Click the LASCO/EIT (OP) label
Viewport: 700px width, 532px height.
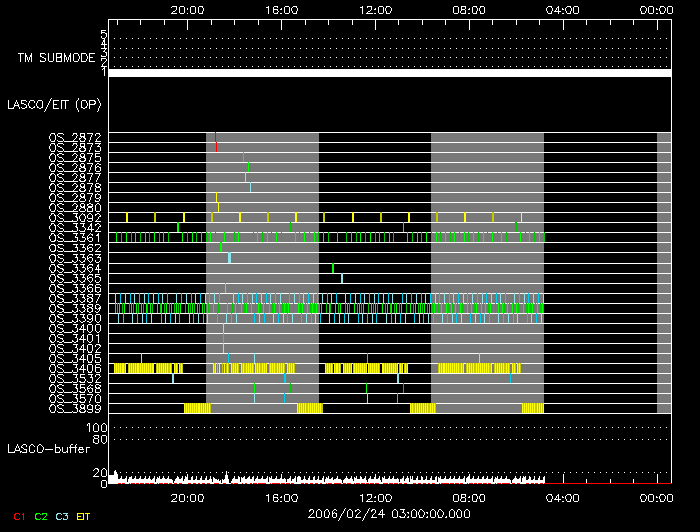point(54,105)
